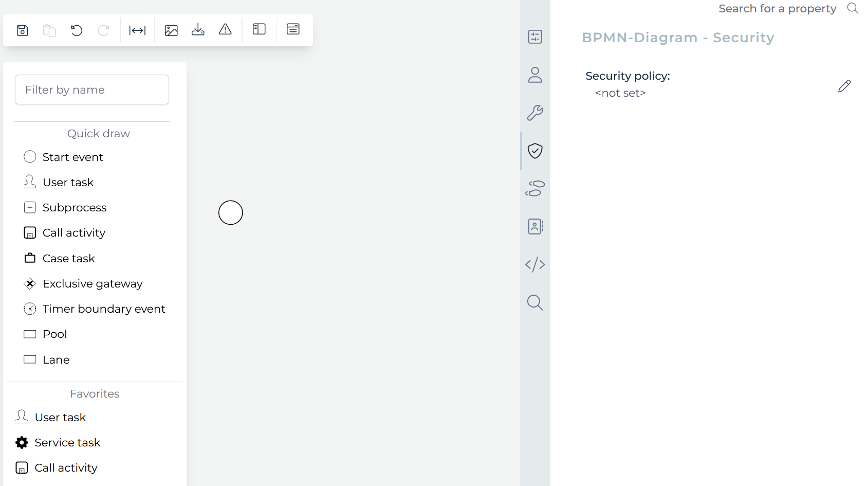
Task: Export diagram as image icon
Action: pos(171,30)
